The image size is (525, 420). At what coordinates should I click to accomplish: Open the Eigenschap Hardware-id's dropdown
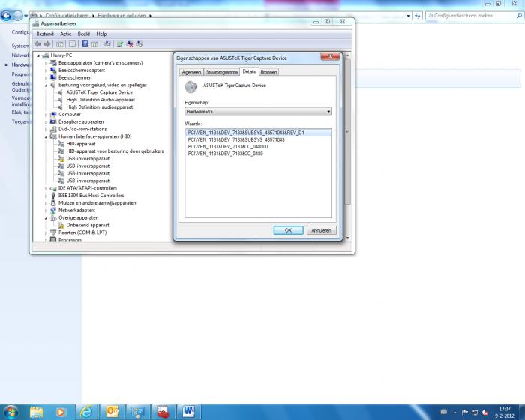pos(258,112)
